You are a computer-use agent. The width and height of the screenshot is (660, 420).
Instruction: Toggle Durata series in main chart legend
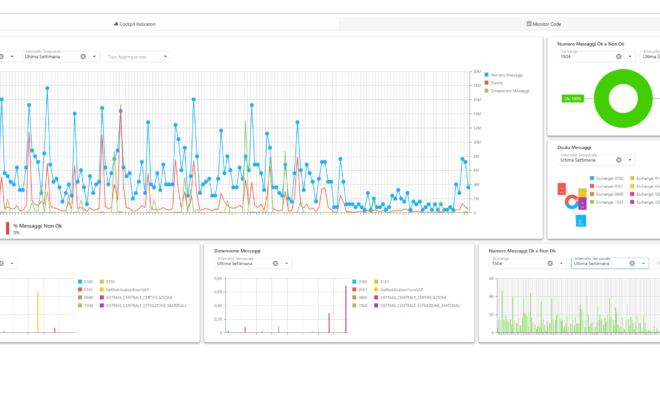pyautogui.click(x=494, y=83)
